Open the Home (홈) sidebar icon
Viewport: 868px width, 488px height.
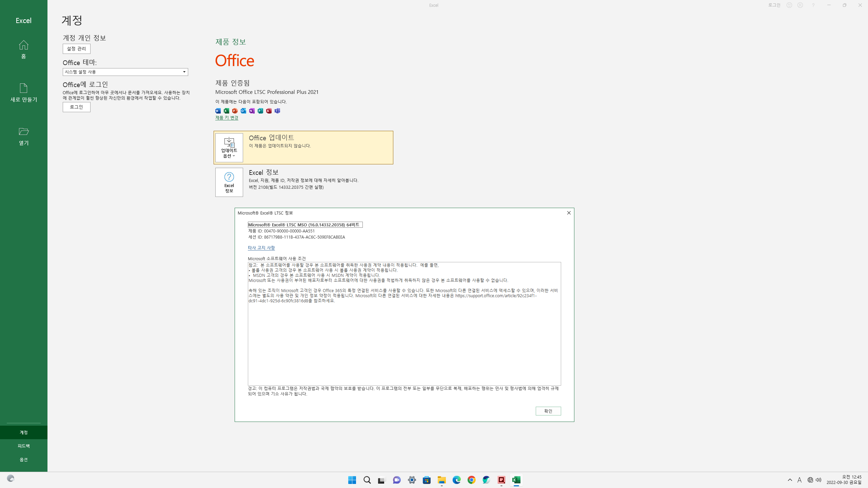click(23, 49)
